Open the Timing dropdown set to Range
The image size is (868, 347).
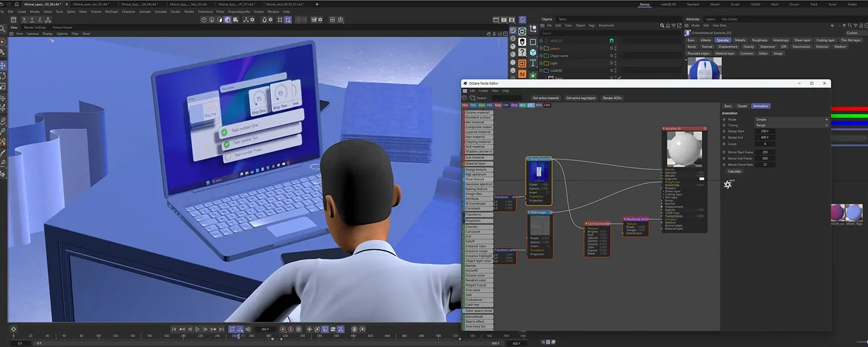[x=791, y=125]
